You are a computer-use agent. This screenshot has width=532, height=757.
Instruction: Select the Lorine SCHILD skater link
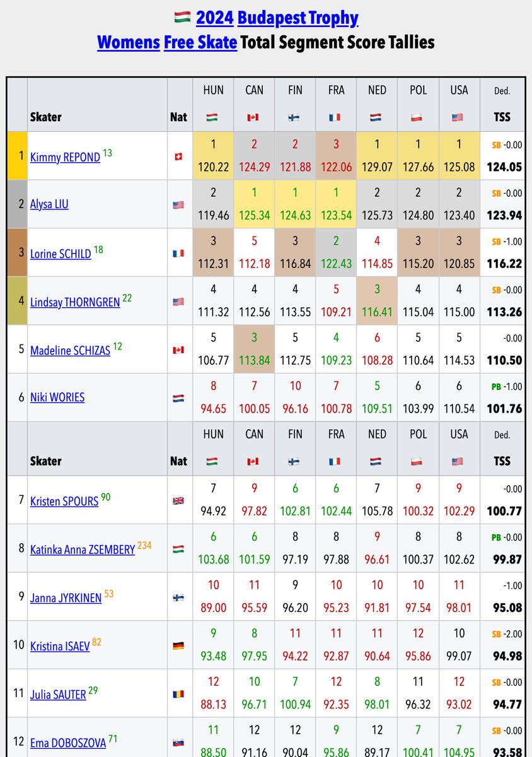pyautogui.click(x=61, y=254)
